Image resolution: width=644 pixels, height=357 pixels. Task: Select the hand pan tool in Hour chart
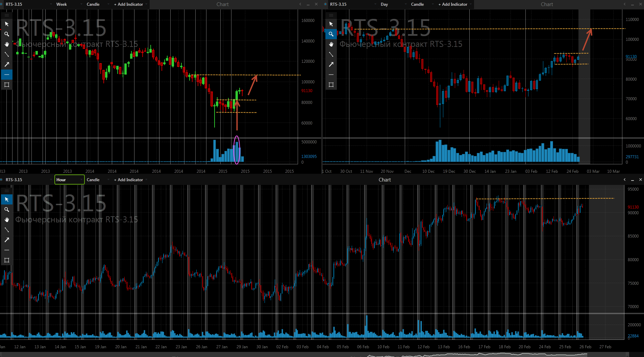[7, 220]
